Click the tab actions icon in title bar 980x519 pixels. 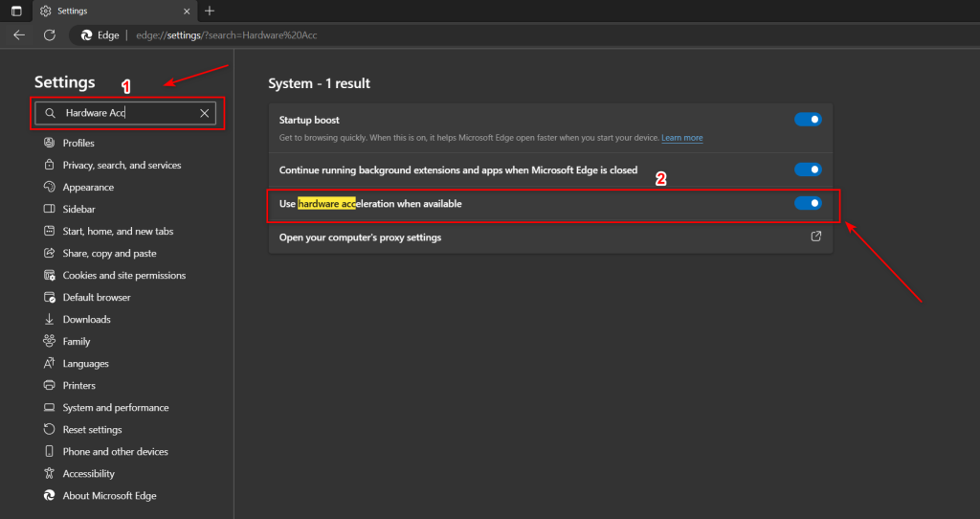[x=16, y=11]
